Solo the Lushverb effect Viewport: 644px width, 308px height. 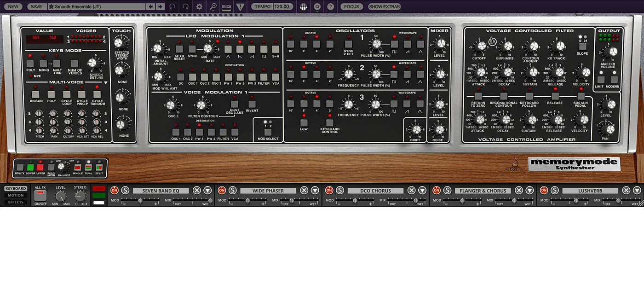pos(555,190)
